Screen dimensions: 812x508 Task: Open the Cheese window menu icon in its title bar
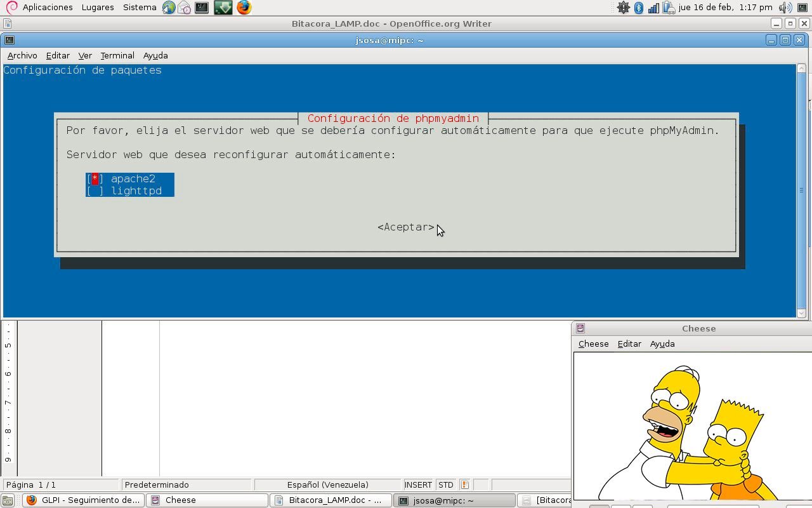[x=580, y=328]
